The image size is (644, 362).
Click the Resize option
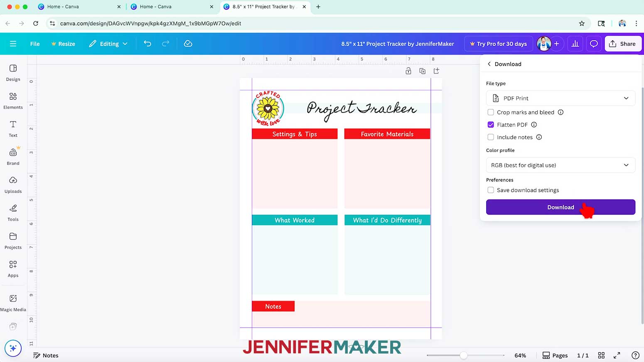63,44
